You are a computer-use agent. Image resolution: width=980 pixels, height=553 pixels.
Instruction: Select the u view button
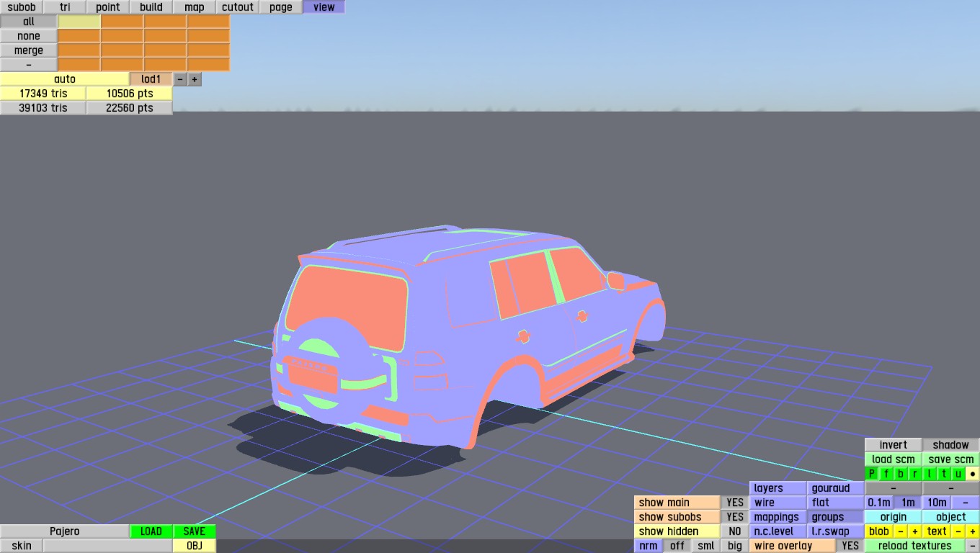coord(958,474)
